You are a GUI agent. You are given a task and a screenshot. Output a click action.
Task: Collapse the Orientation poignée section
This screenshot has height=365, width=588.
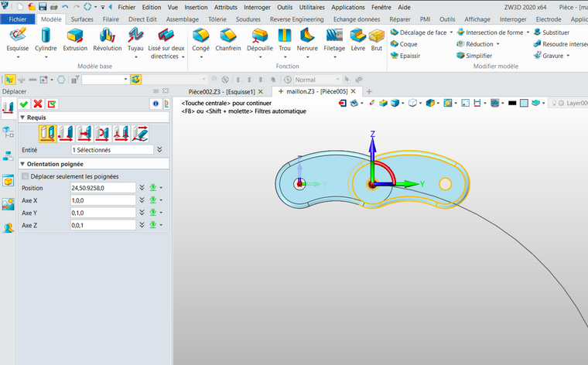pyautogui.click(x=22, y=164)
